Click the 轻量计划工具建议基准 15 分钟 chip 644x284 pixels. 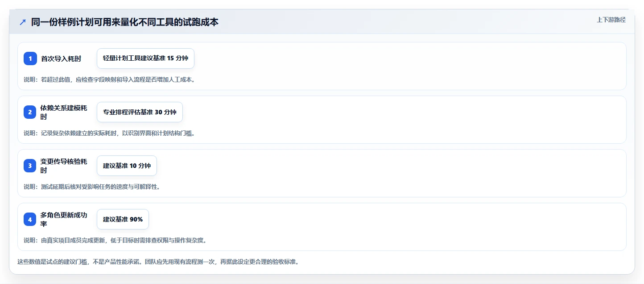point(145,58)
